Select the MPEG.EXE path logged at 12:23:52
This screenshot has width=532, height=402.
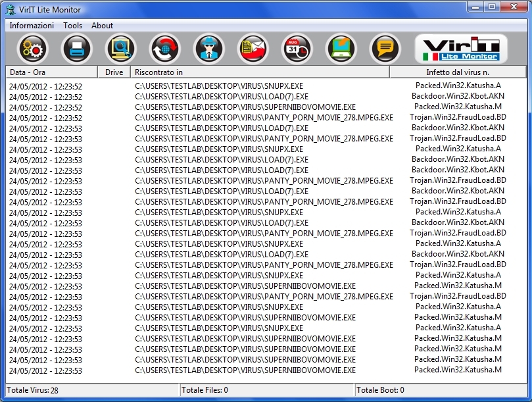(264, 118)
